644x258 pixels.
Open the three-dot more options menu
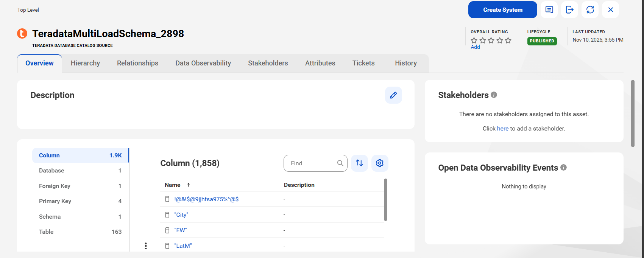(x=146, y=246)
